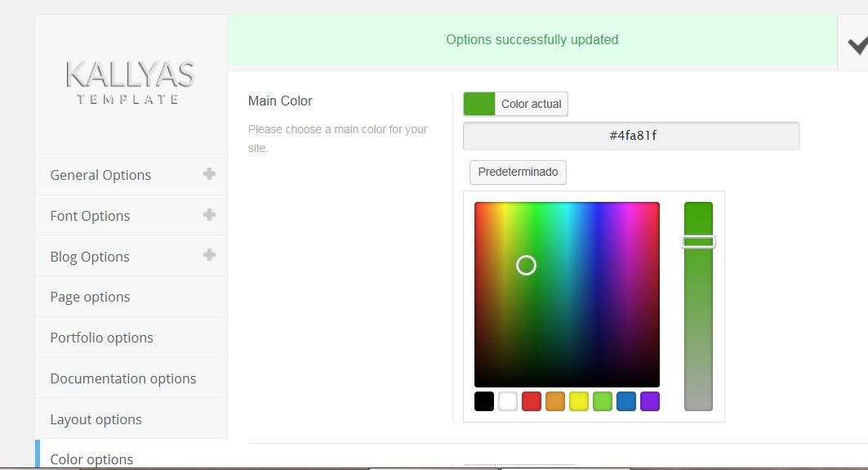Click the checkmark icon beside the notification
868x470 pixels.
[x=857, y=45]
